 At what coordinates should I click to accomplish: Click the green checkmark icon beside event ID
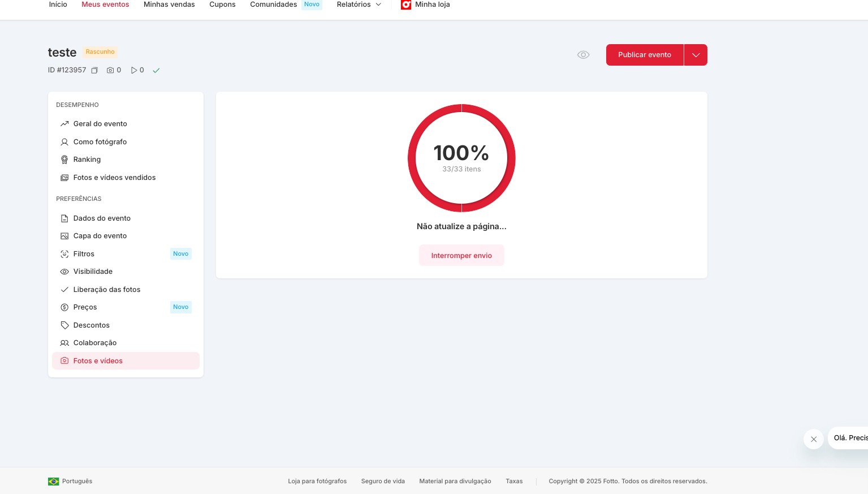click(156, 71)
